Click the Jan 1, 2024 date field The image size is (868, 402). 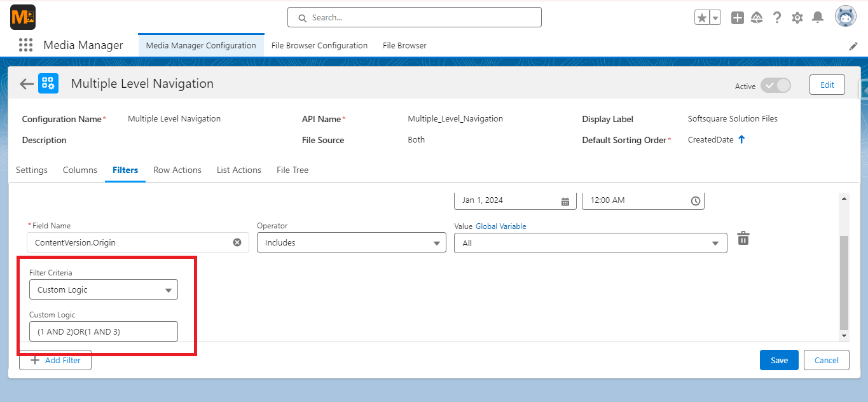pyautogui.click(x=515, y=200)
